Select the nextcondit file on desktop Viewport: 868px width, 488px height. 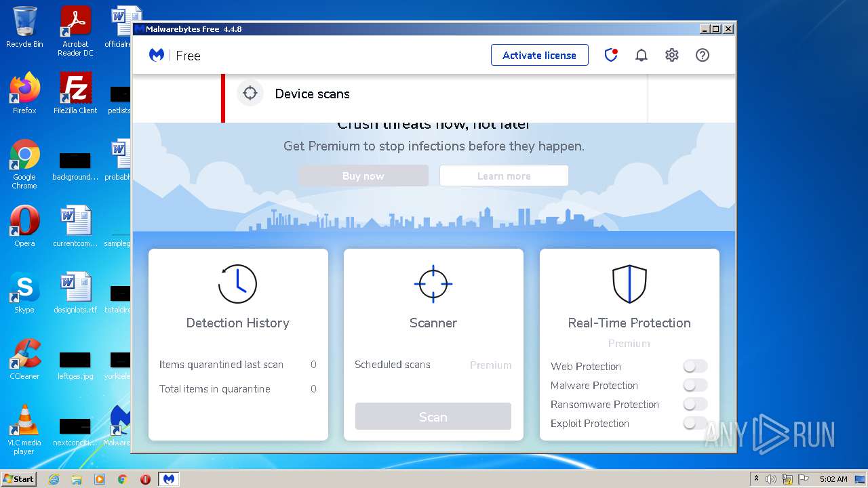point(75,431)
